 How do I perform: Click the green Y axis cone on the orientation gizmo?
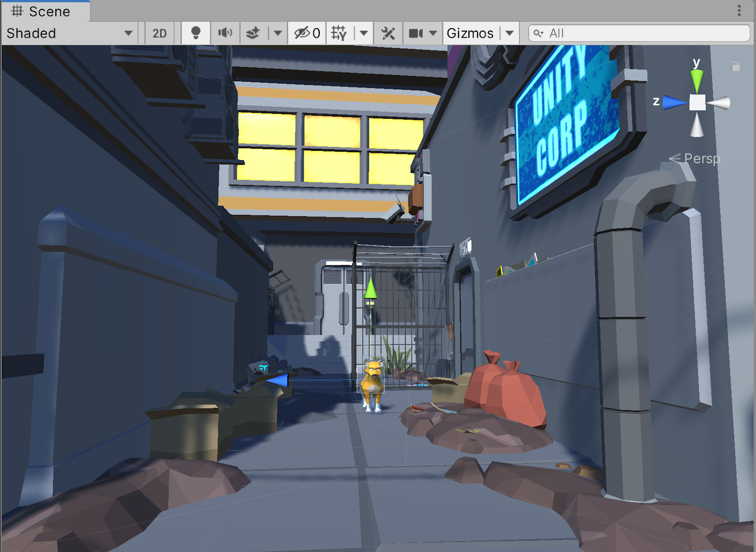696,79
